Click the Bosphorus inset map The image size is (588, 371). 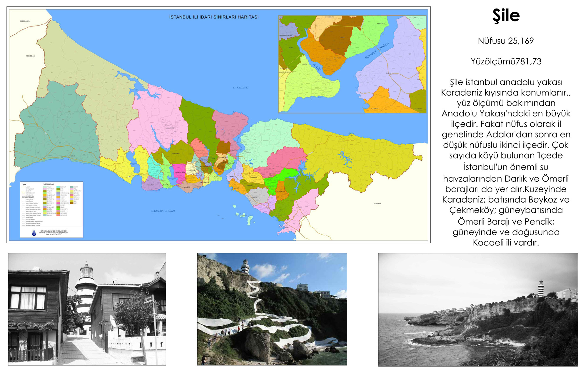352,64
